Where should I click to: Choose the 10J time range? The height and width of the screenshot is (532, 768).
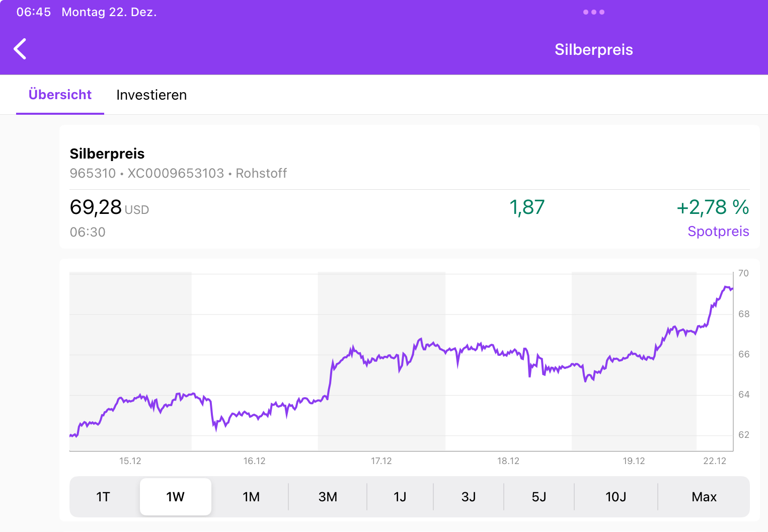coord(616,497)
